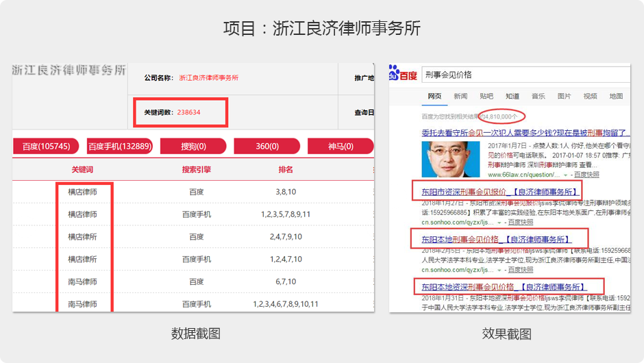Click the ranking value 1,2,4,7,10
Viewport: 644px width, 363px height.
tap(286, 259)
